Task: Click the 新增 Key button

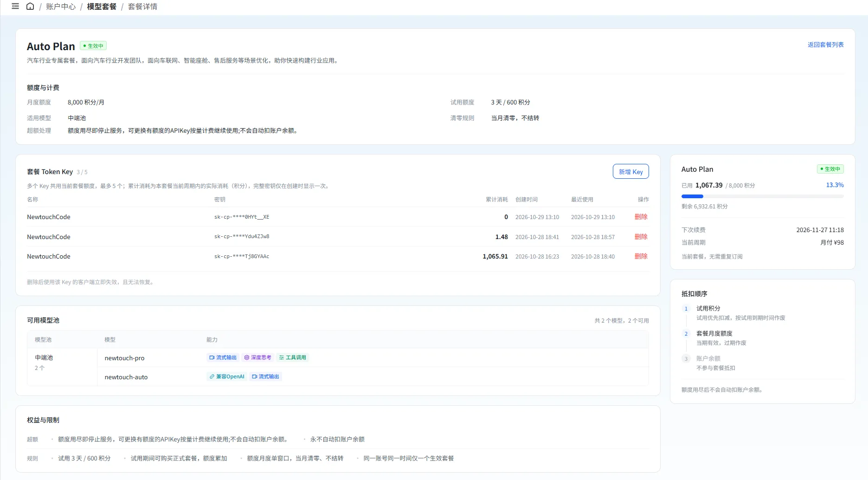Action: 630,172
